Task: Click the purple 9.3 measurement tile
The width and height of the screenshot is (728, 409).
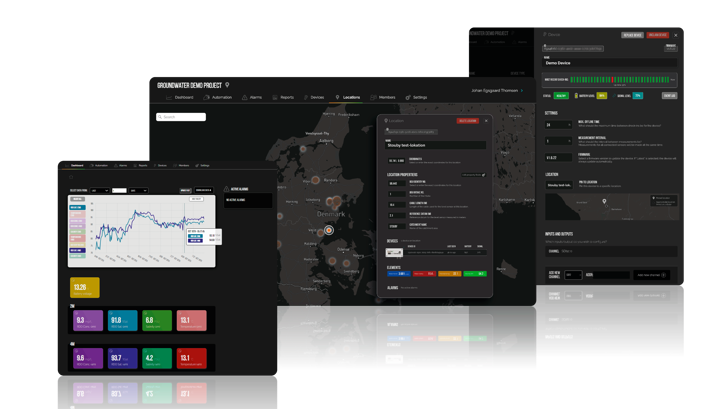Action: coord(88,320)
